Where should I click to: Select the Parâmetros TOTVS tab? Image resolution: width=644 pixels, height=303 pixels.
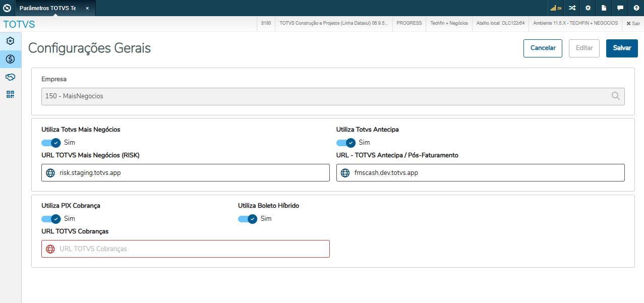coord(48,8)
